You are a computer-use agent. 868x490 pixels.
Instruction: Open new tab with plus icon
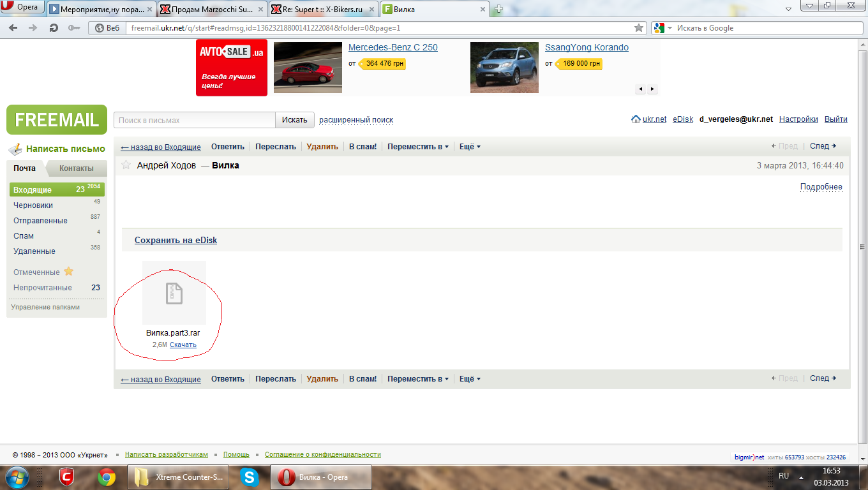tap(499, 9)
